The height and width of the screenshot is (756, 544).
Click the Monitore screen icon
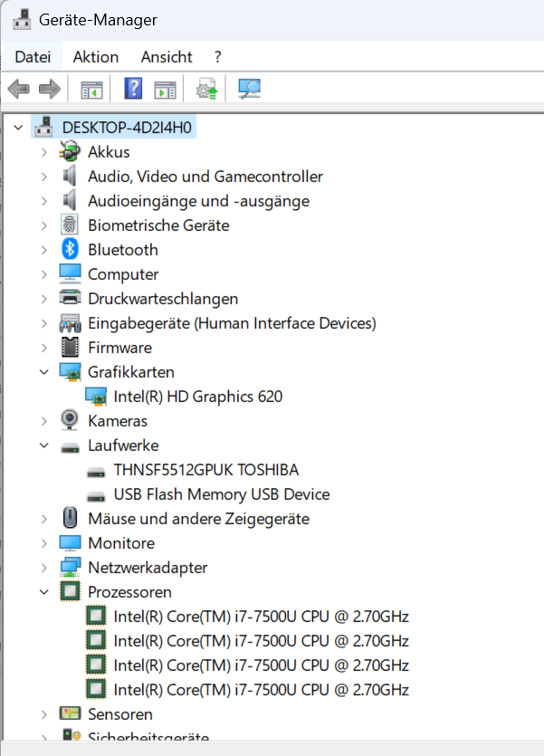(x=70, y=543)
